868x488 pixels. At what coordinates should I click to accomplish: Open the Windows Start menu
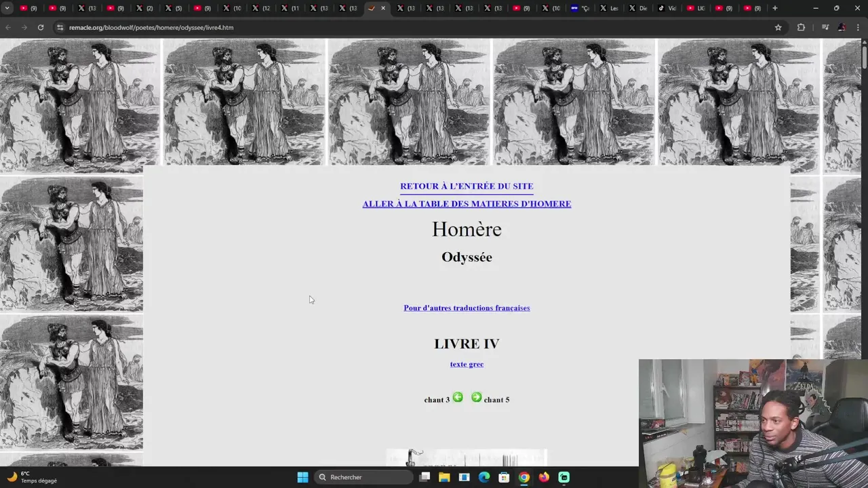pyautogui.click(x=302, y=477)
